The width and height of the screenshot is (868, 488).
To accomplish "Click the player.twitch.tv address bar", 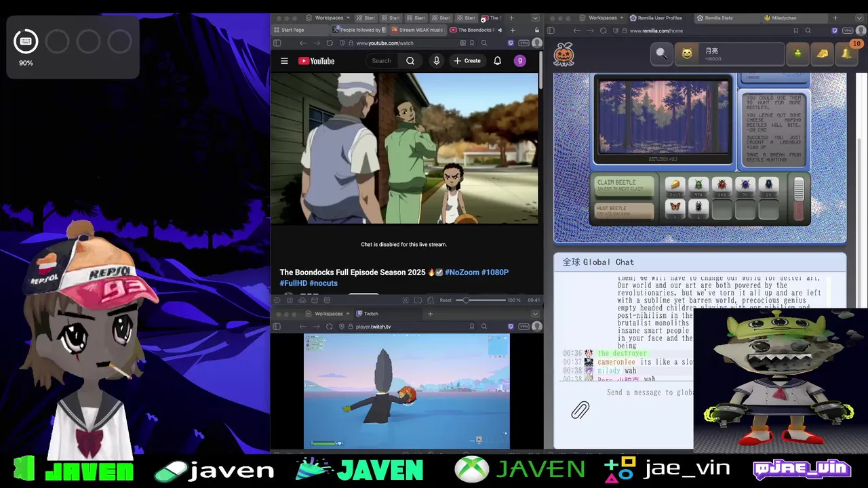I will coord(406,327).
